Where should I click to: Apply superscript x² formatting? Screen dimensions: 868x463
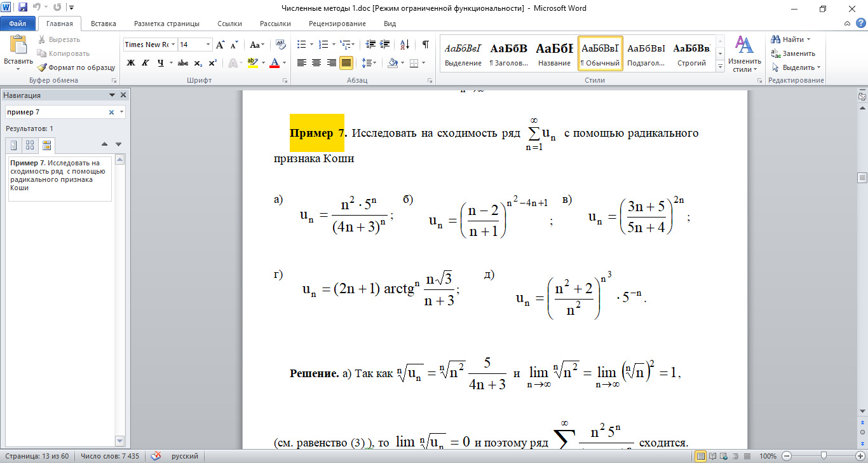point(212,63)
